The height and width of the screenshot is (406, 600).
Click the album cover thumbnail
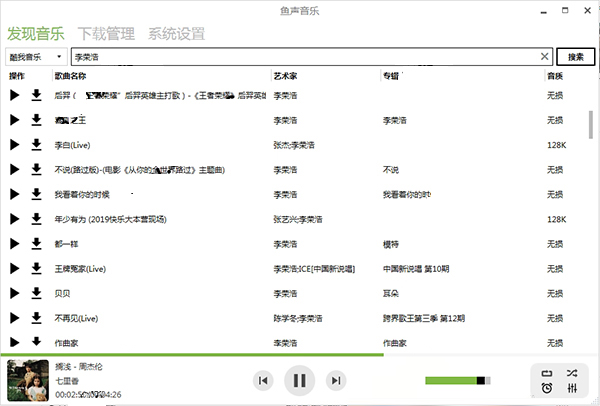[x=28, y=380]
